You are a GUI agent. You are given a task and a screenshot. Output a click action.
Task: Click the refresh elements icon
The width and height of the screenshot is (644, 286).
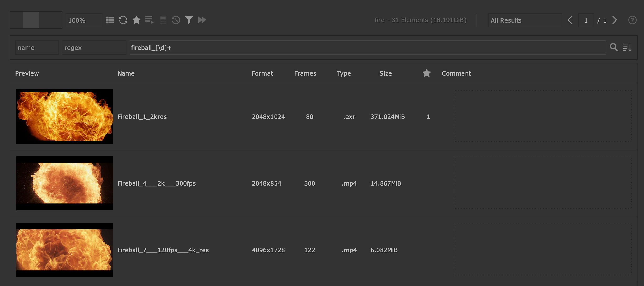coord(123,20)
